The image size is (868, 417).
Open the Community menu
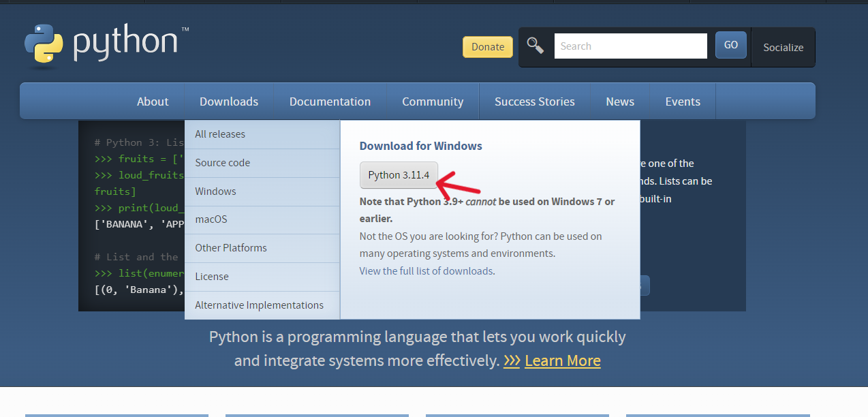(x=433, y=102)
